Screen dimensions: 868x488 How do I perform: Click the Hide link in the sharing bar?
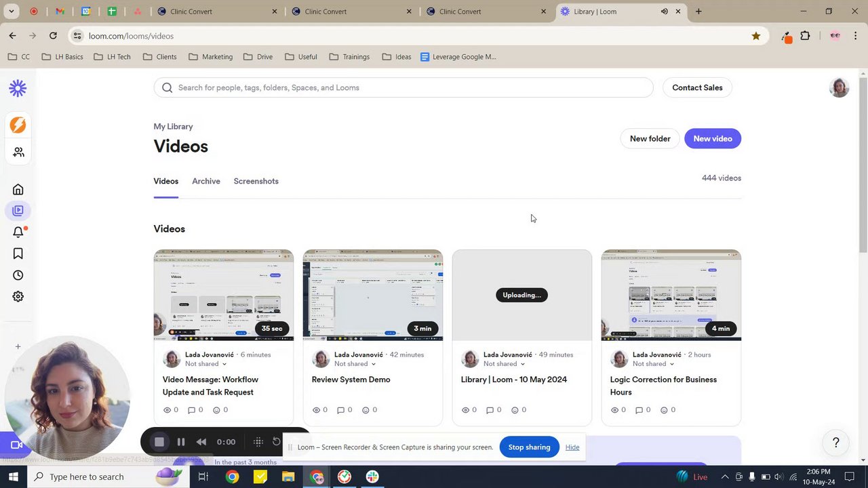click(572, 447)
